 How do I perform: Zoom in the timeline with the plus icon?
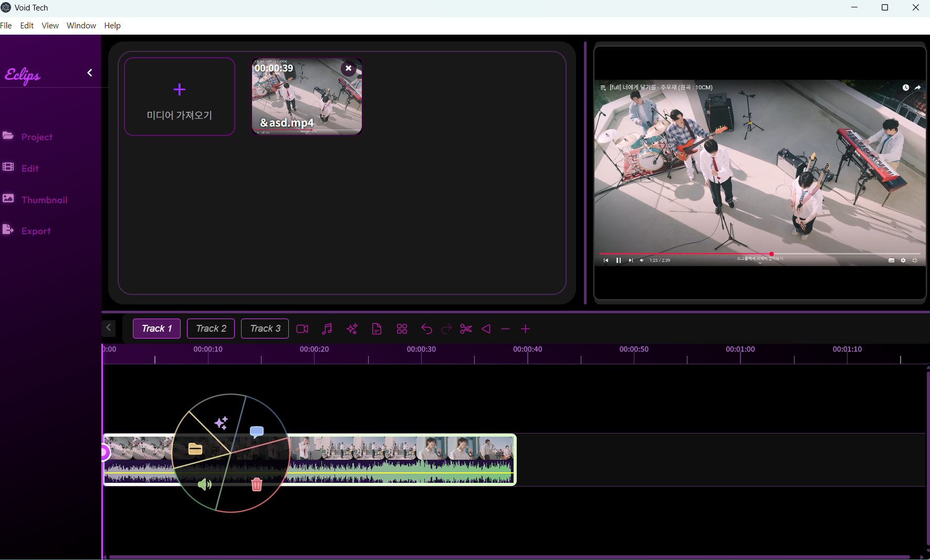[526, 329]
